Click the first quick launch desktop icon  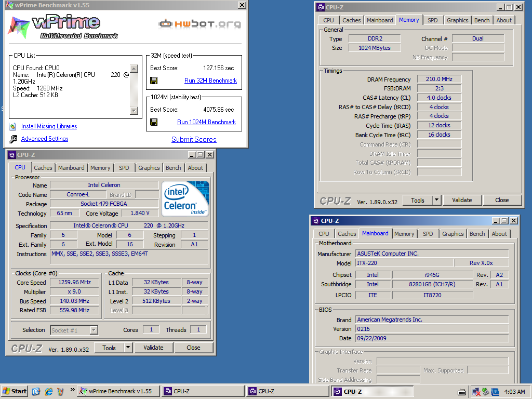pos(36,392)
